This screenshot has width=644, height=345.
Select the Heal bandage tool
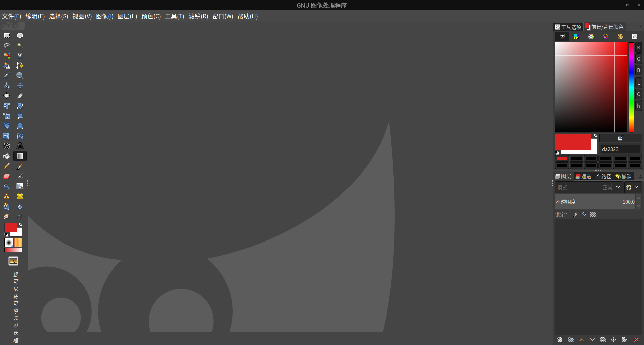20,196
